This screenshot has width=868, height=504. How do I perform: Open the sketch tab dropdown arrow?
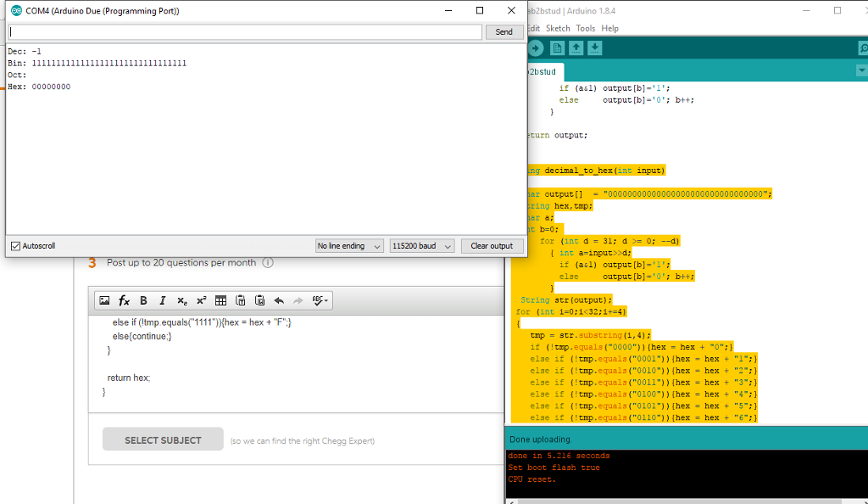[861, 70]
